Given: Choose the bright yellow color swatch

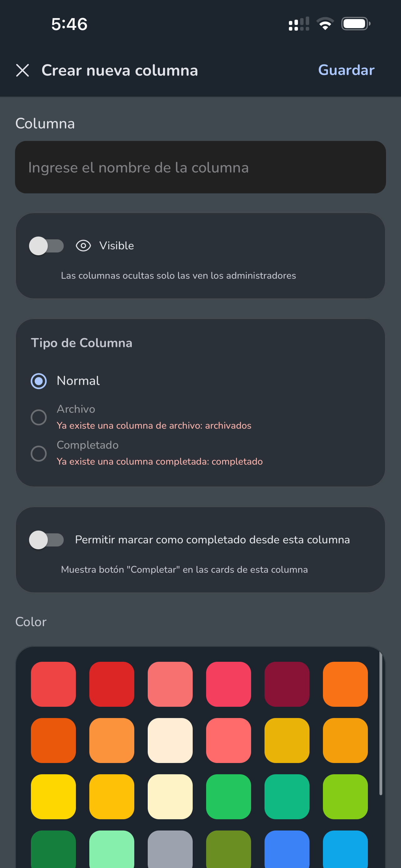Looking at the screenshot, I should (x=53, y=796).
